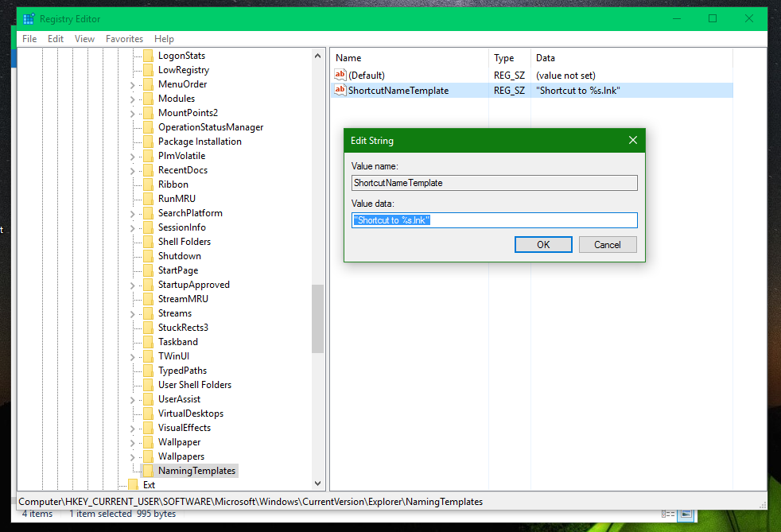The height and width of the screenshot is (532, 781).
Task: Click the Taskband folder icon
Action: pos(147,342)
